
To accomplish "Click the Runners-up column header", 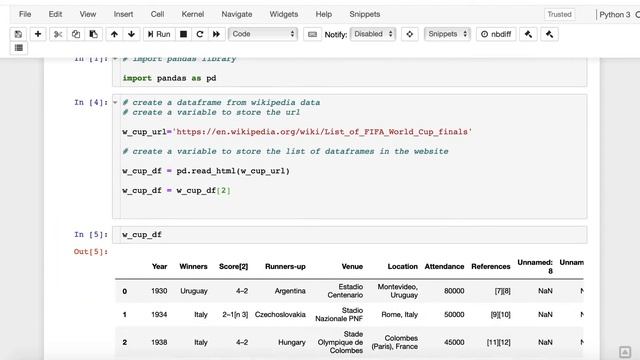I will point(285,267).
